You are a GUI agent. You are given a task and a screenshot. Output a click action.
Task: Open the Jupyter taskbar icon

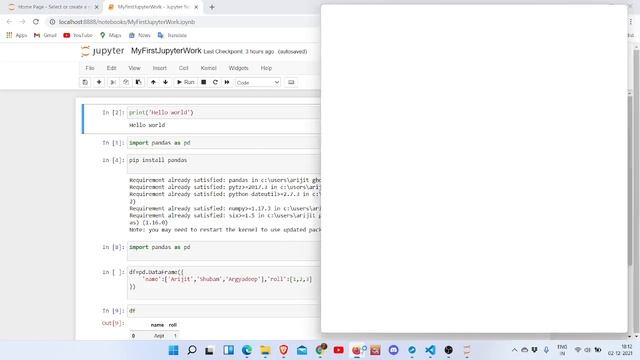[467, 350]
